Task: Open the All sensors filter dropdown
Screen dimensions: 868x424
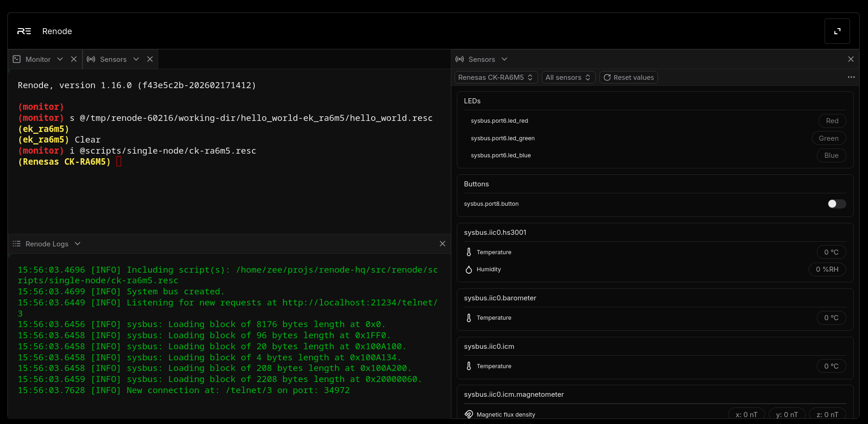Action: 568,77
